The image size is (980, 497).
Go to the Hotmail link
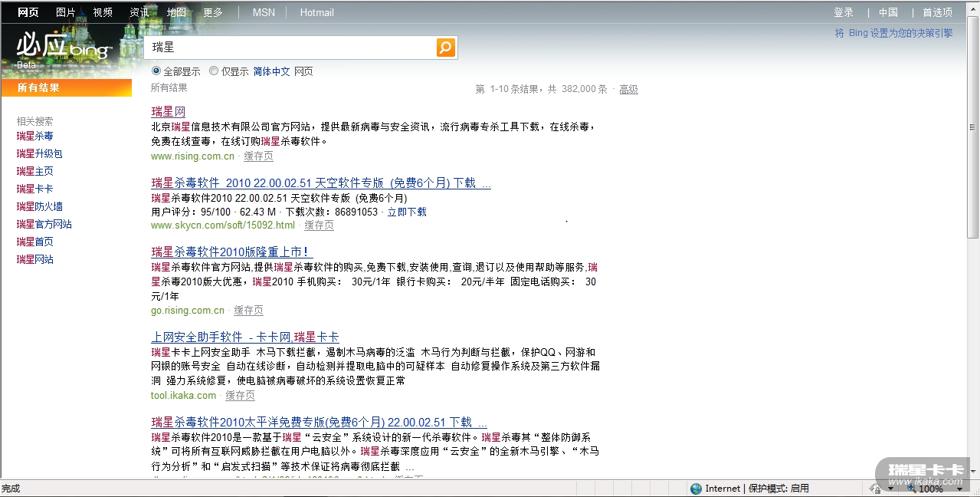[x=317, y=12]
